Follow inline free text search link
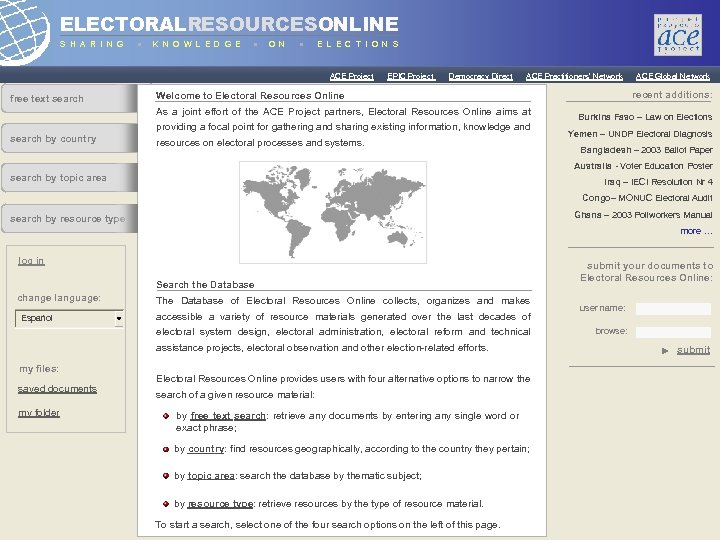Viewport: 720px width, 540px height. [x=228, y=416]
